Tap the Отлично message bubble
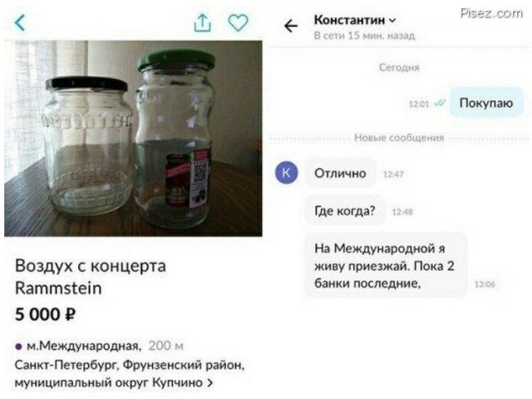This screenshot has height=399, width=532. click(340, 174)
